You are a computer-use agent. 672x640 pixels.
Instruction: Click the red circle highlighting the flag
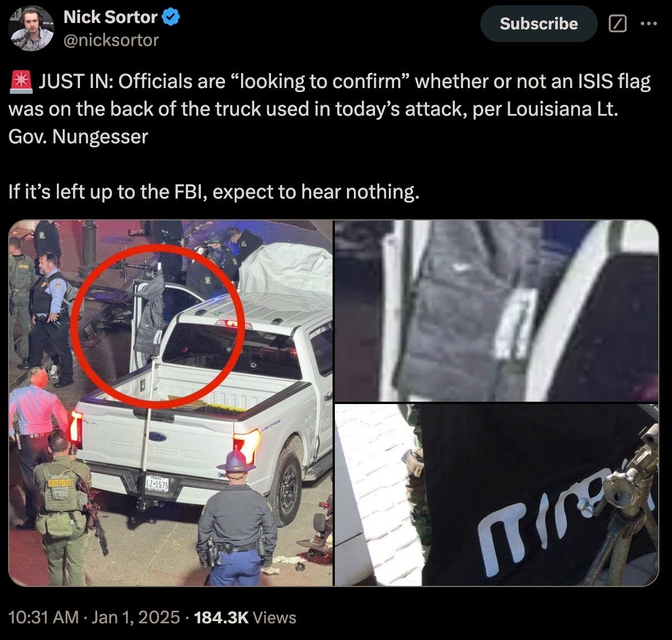(157, 326)
